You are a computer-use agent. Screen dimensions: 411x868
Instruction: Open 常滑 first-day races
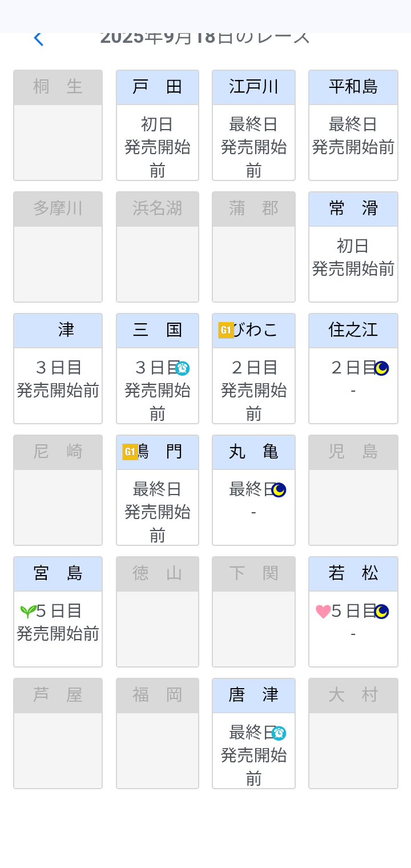click(x=353, y=257)
